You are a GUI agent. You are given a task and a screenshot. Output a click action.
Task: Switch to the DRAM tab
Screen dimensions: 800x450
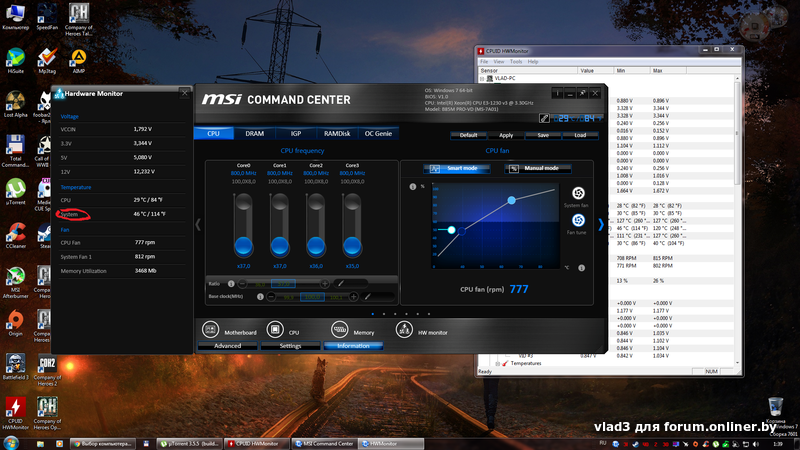pos(255,134)
